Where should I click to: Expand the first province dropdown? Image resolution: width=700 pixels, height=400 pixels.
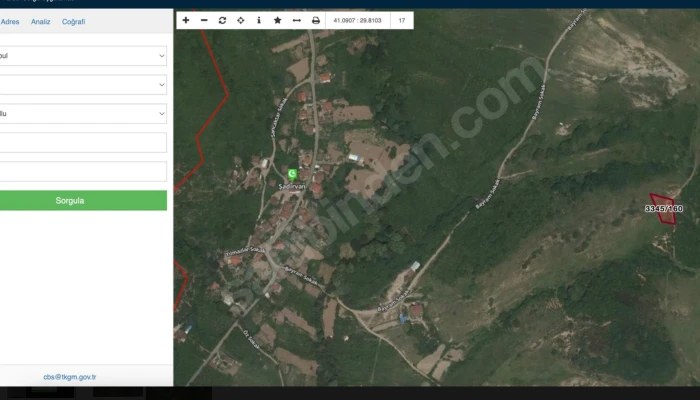coord(83,56)
